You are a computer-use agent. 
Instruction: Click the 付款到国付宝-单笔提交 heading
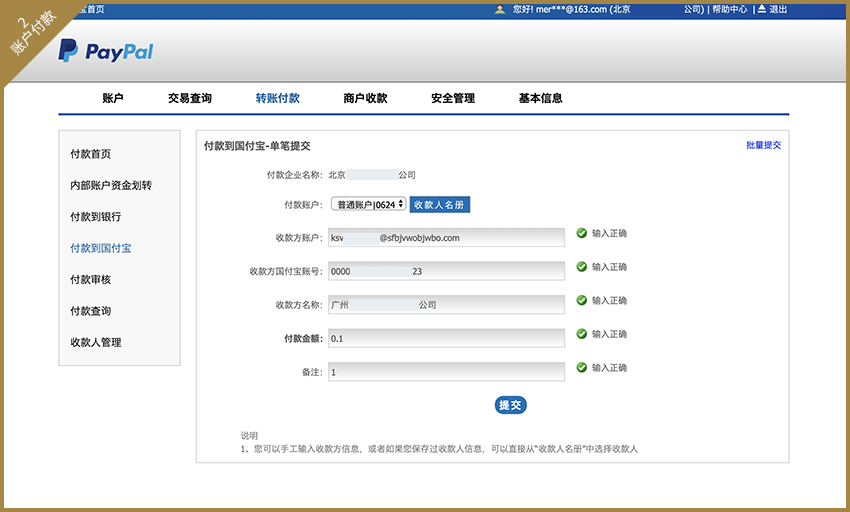257,146
